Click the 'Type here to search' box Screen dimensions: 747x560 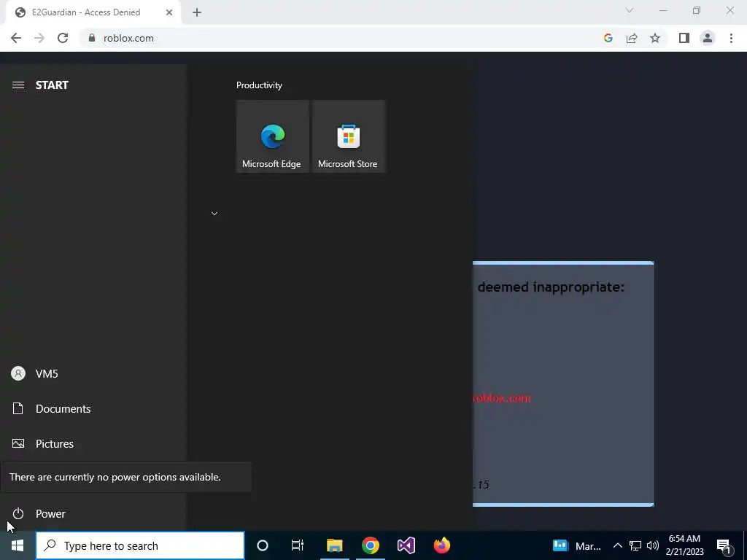(x=140, y=545)
